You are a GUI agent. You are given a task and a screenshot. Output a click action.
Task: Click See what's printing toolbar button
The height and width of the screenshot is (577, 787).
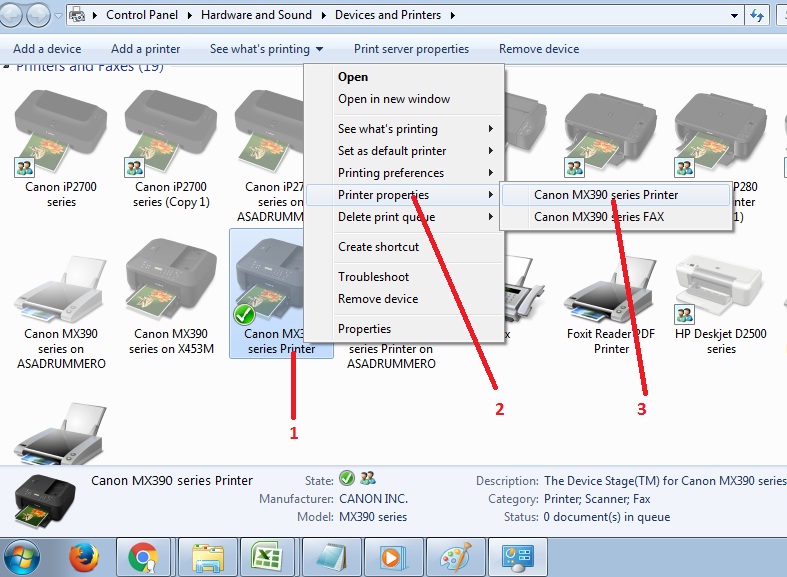(x=259, y=49)
